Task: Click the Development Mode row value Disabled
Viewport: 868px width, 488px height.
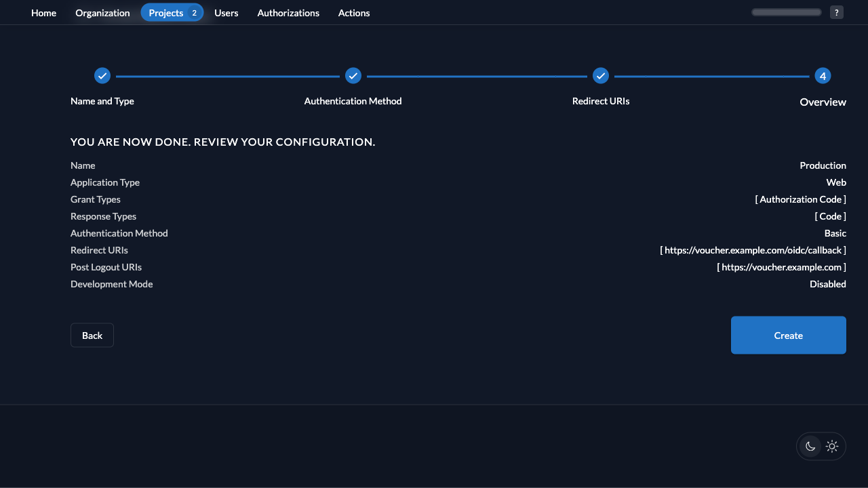Action: point(827,284)
